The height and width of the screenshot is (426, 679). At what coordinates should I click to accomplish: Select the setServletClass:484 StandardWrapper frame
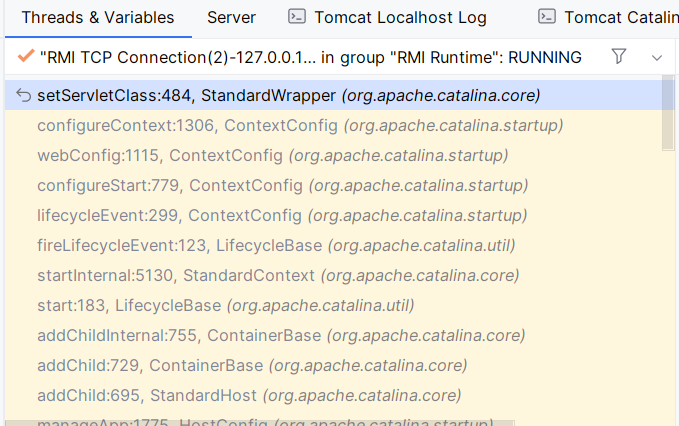(x=288, y=96)
